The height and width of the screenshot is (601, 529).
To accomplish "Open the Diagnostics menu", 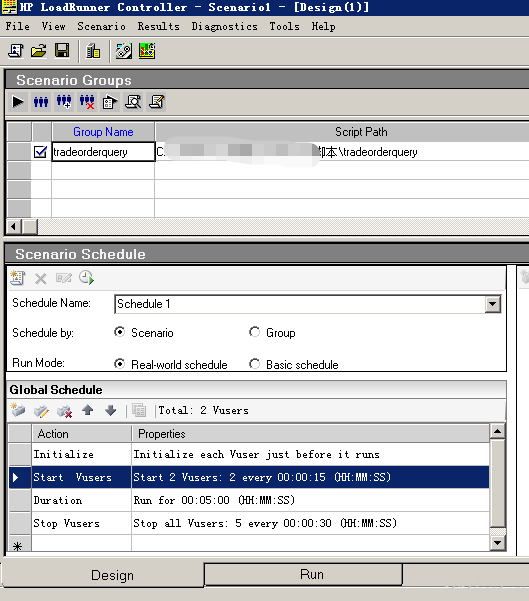I will coord(225,26).
